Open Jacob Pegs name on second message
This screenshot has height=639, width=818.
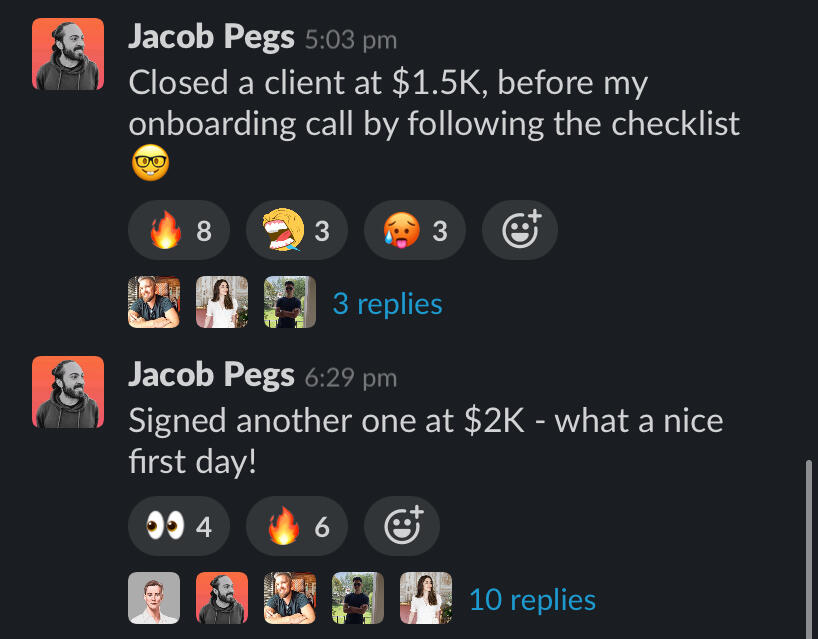tap(211, 375)
